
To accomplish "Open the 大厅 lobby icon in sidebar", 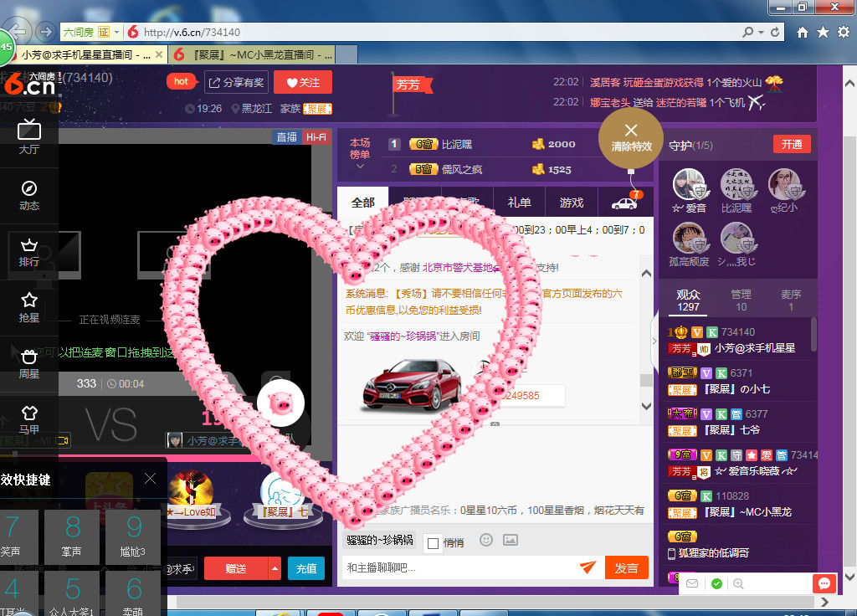I will 29,136.
